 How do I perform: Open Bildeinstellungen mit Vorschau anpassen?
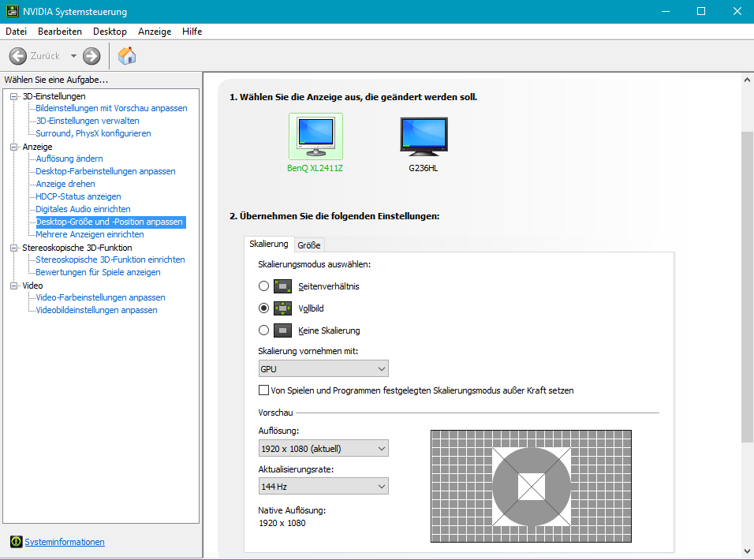pyautogui.click(x=111, y=108)
